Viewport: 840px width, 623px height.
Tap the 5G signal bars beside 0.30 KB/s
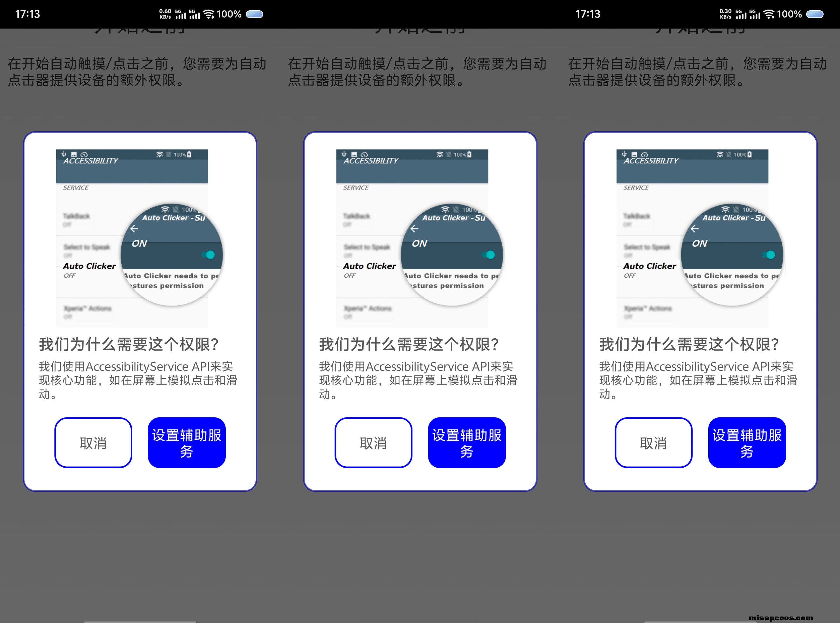741,15
